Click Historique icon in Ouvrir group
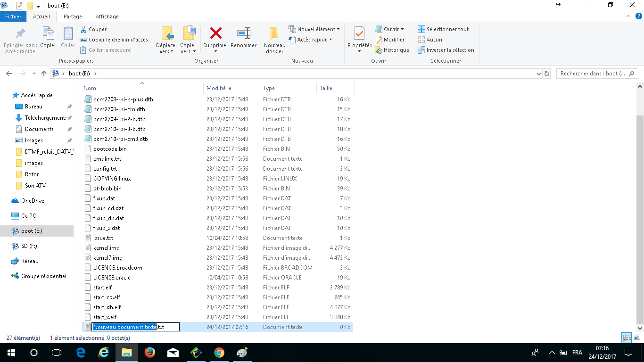 pyautogui.click(x=379, y=50)
